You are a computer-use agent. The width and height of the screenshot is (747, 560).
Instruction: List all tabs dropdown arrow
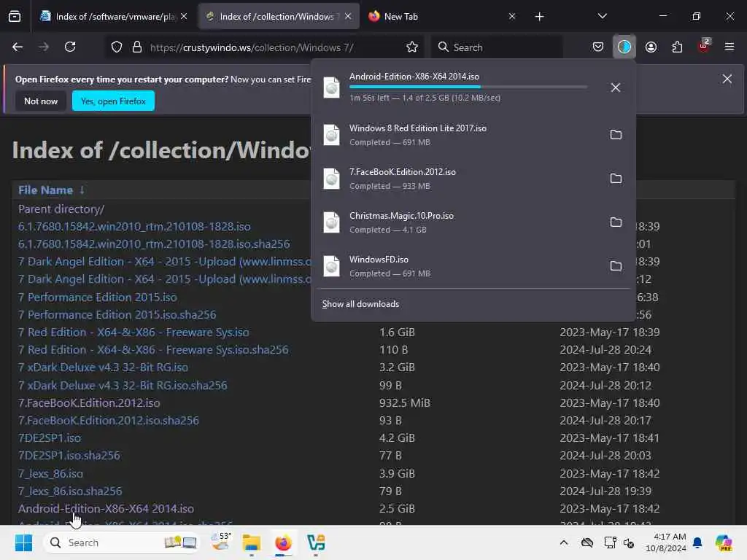[x=602, y=16]
